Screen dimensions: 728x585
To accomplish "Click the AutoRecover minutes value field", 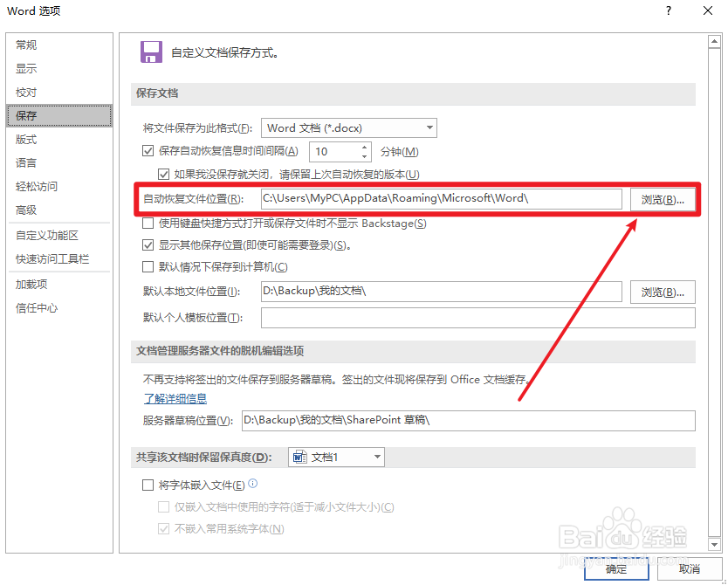I will [x=334, y=152].
